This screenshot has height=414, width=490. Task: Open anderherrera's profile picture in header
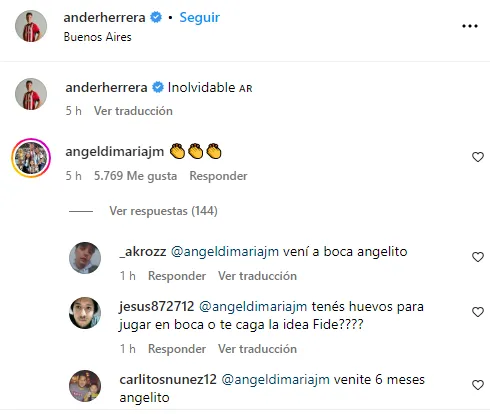31,26
